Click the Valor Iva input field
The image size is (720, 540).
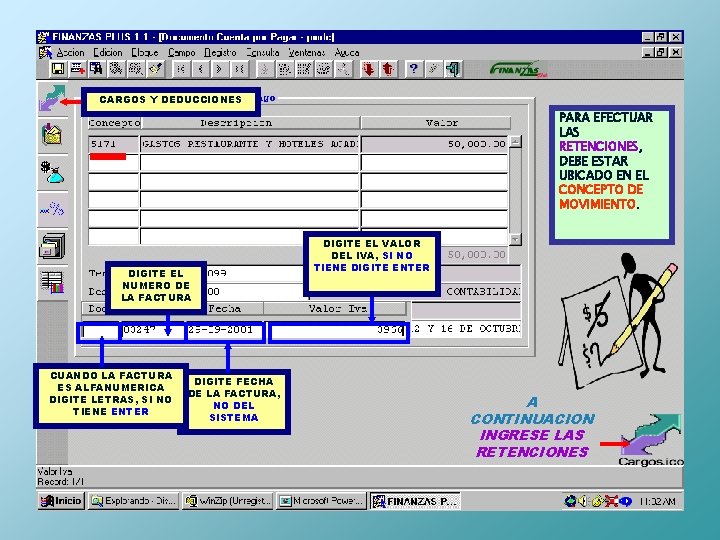(338, 331)
